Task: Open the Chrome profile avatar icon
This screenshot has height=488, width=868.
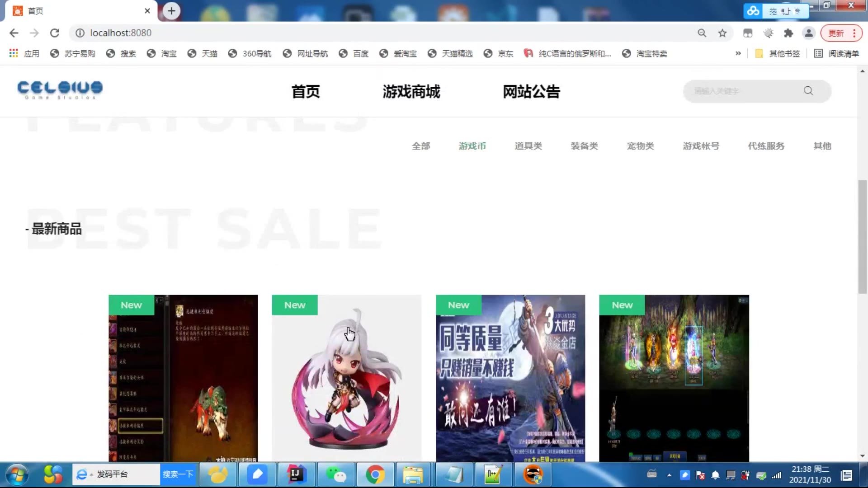Action: pyautogui.click(x=808, y=33)
